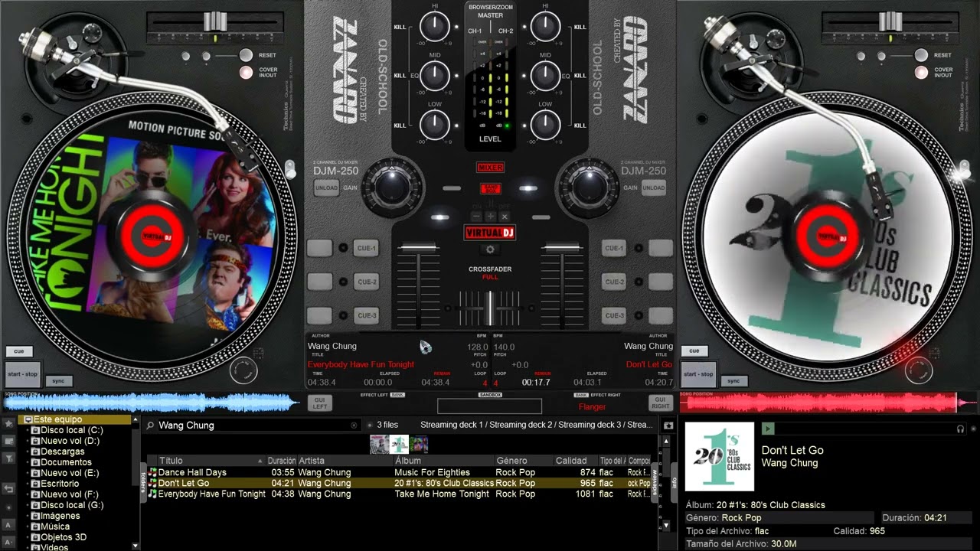Clear the Wang Chung search field
980x551 pixels.
[x=354, y=425]
